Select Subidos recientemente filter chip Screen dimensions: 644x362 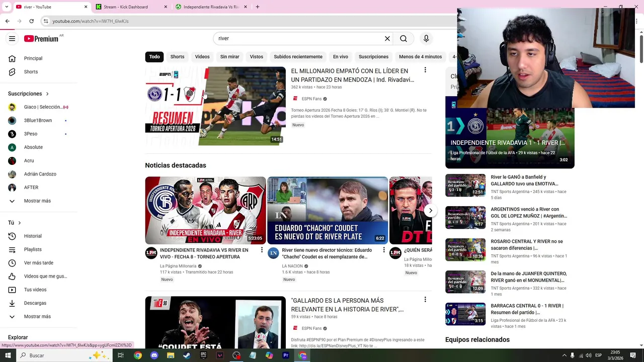(x=298, y=57)
